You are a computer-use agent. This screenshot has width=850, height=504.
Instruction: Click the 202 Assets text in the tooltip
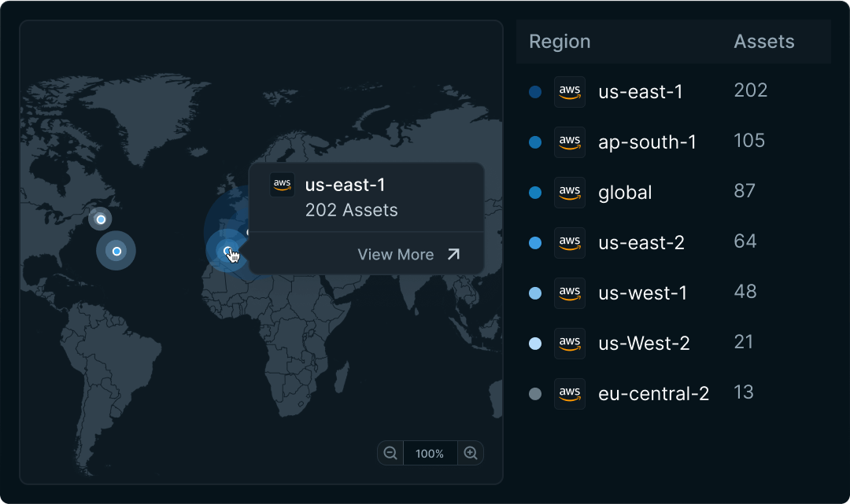tap(351, 210)
